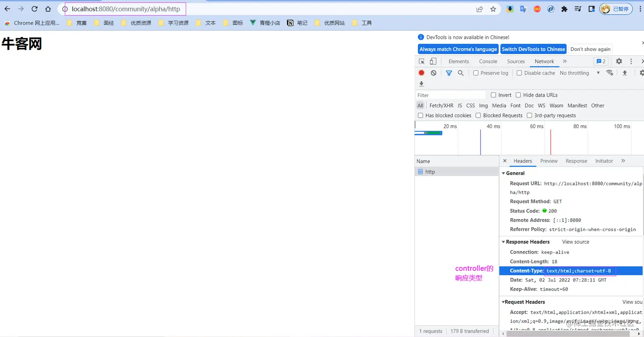Collapse the General section
644x337 pixels.
tap(503, 173)
